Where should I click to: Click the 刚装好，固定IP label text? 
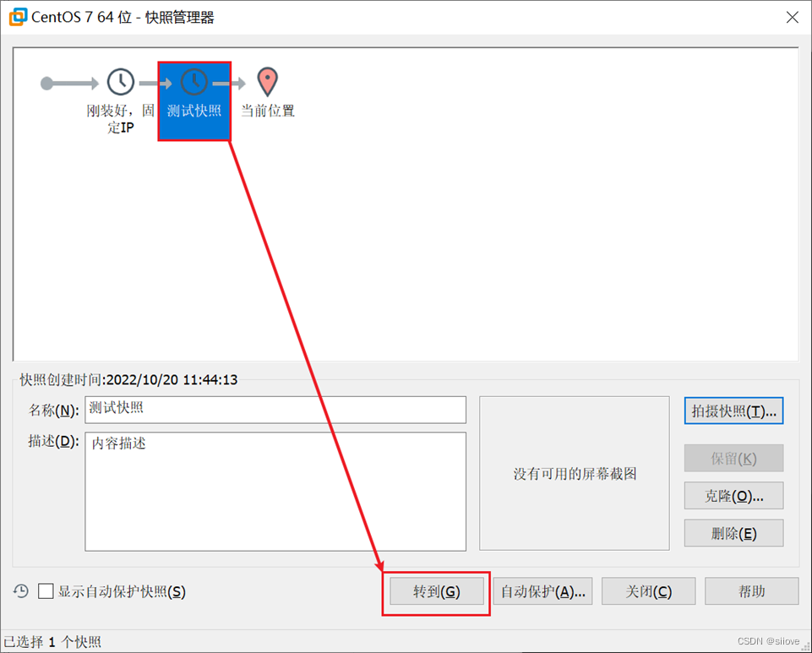(121, 118)
